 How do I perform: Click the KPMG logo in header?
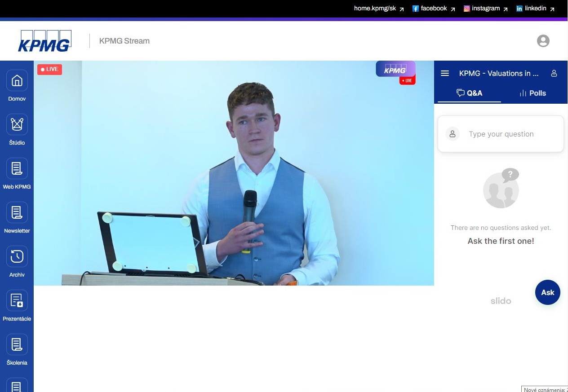[44, 41]
